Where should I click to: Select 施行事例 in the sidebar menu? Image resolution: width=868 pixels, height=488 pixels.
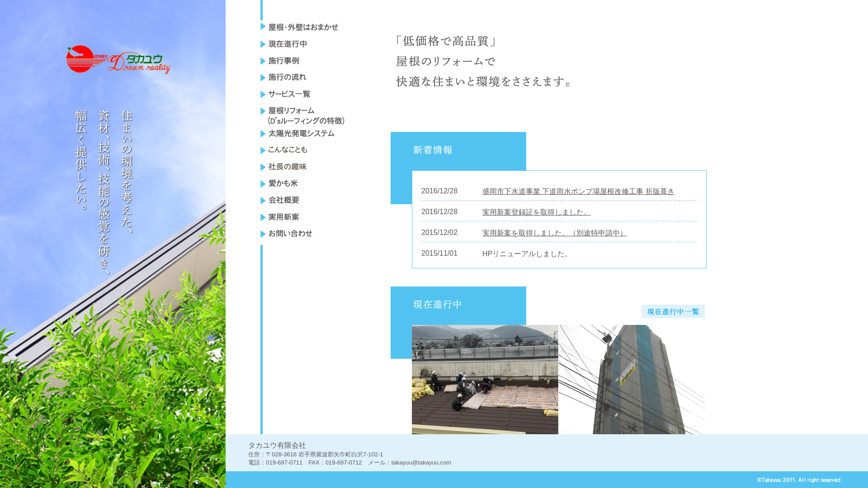pyautogui.click(x=283, y=61)
